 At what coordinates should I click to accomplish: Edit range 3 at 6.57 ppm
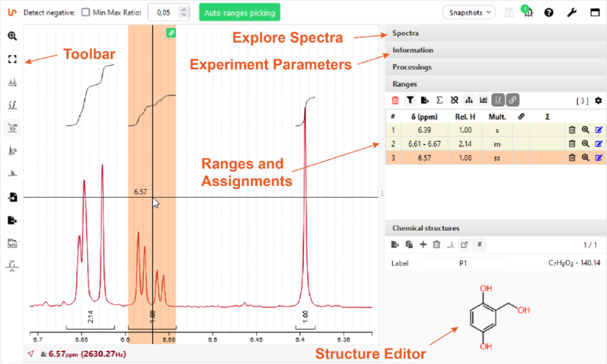(x=598, y=157)
